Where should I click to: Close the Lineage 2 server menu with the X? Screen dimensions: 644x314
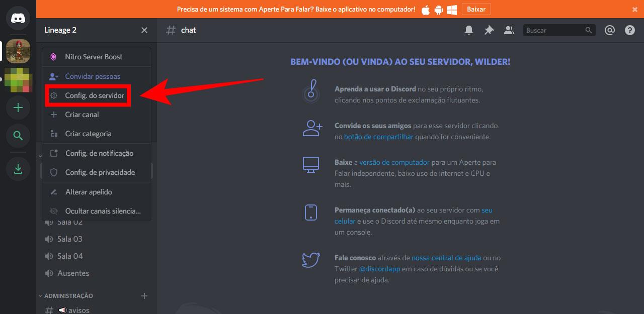point(144,30)
